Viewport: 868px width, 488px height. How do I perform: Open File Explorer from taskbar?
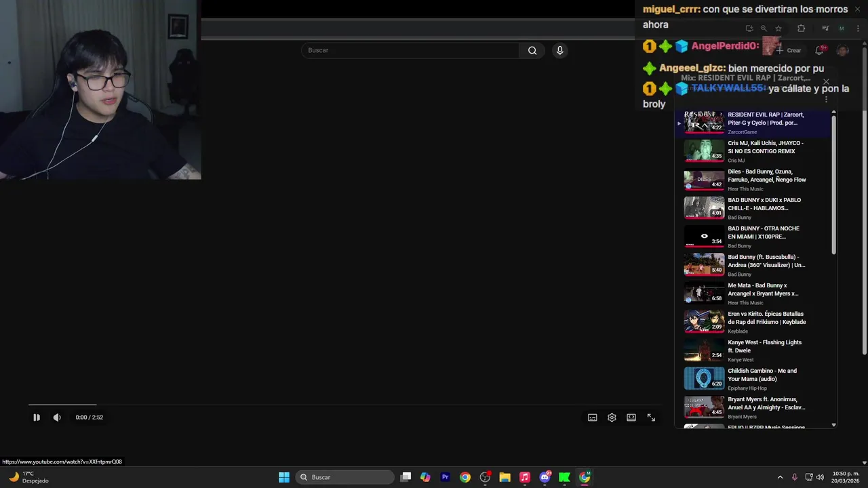pyautogui.click(x=505, y=477)
